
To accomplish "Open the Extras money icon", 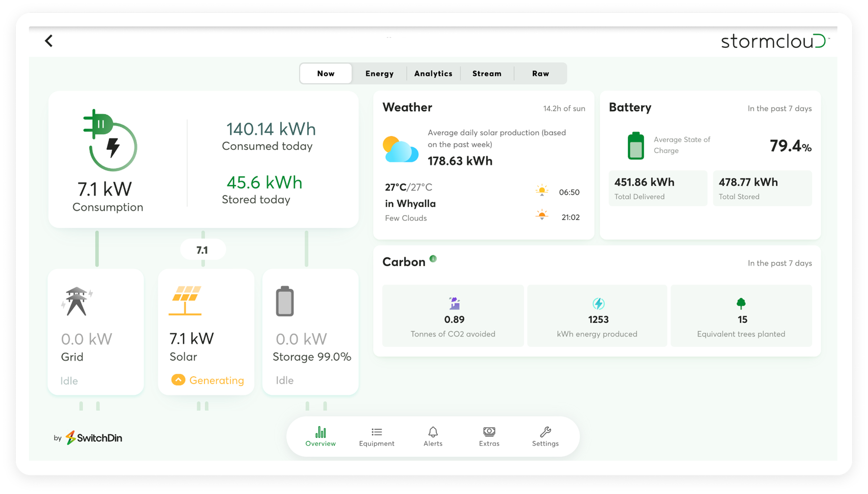I will pos(489,431).
